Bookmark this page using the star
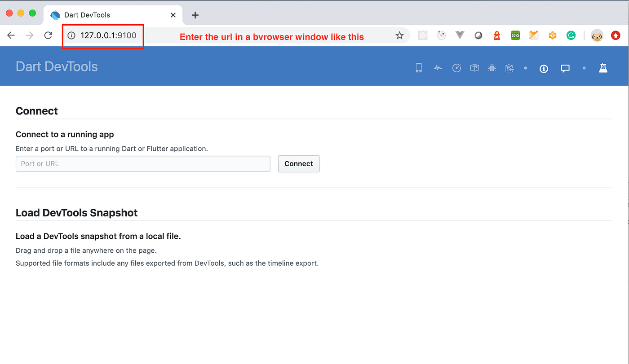Screen dimensions: 629x364 point(399,35)
